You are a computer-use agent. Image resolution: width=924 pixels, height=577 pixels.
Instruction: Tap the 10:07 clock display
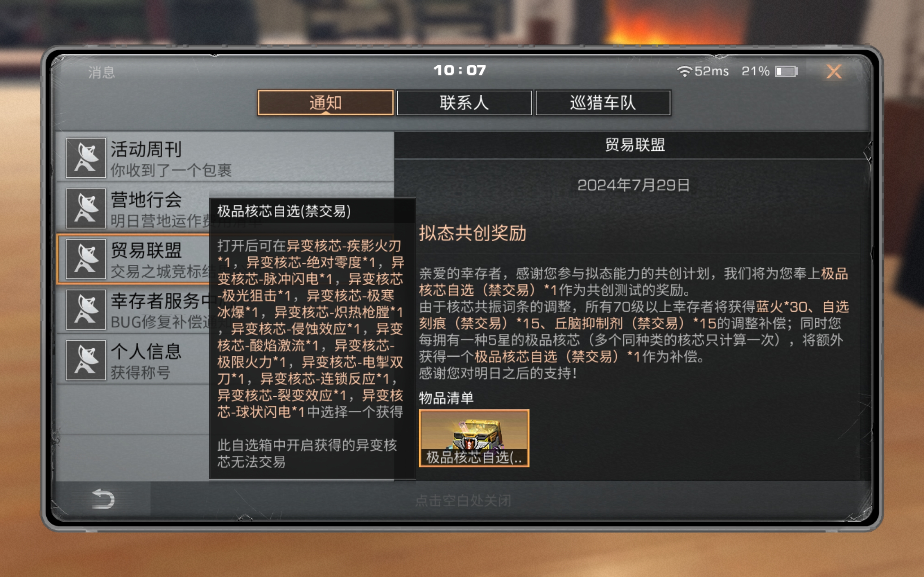coord(460,70)
